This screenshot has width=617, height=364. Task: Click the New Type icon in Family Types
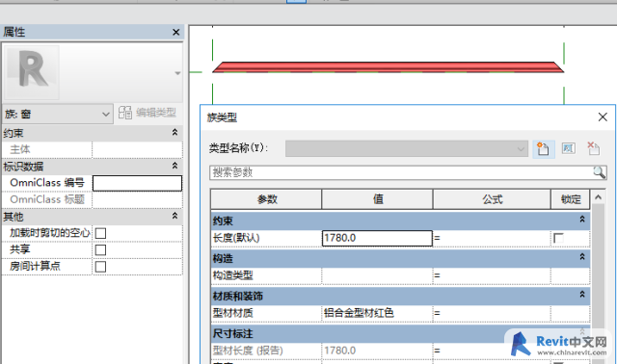[544, 149]
